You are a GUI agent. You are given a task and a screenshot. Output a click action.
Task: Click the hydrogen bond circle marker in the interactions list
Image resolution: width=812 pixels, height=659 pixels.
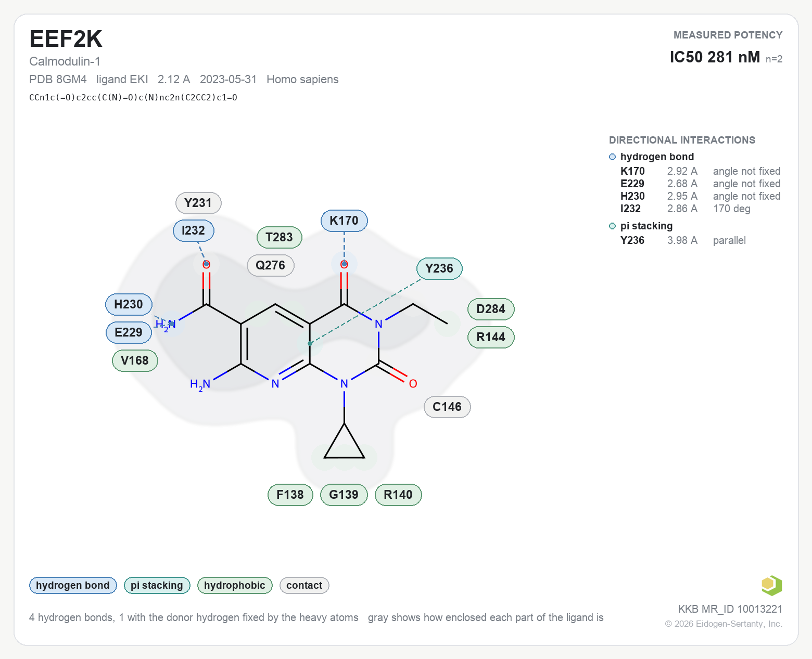coord(612,157)
